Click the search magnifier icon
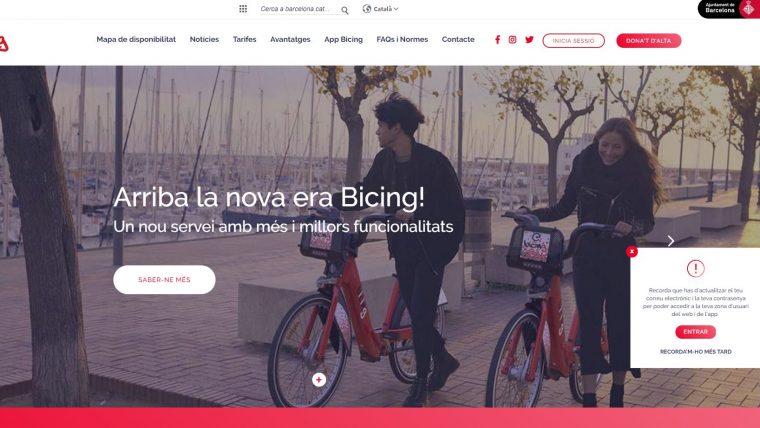 click(x=345, y=10)
